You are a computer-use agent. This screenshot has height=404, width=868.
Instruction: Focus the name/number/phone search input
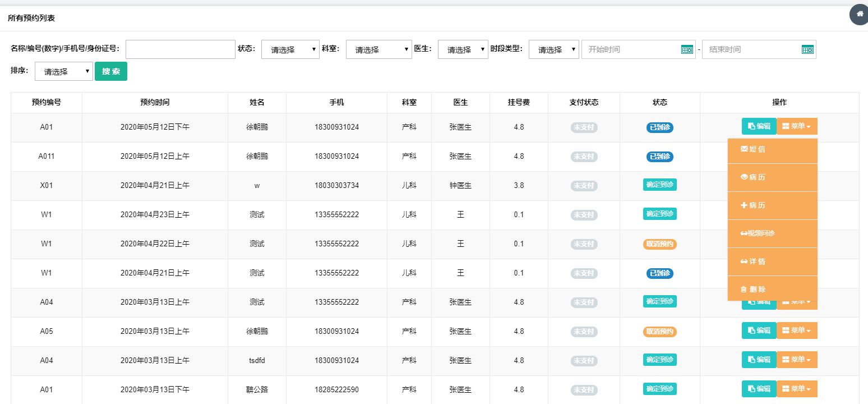click(180, 49)
